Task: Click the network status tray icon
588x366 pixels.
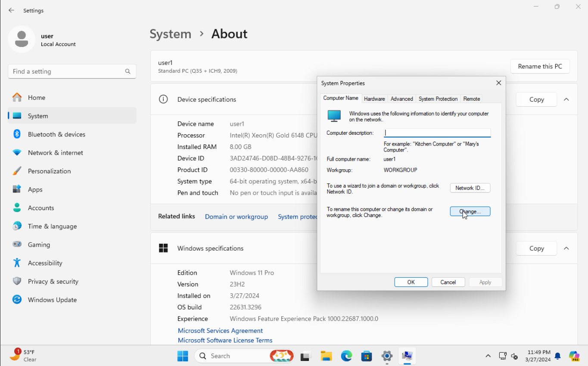Action: point(502,356)
